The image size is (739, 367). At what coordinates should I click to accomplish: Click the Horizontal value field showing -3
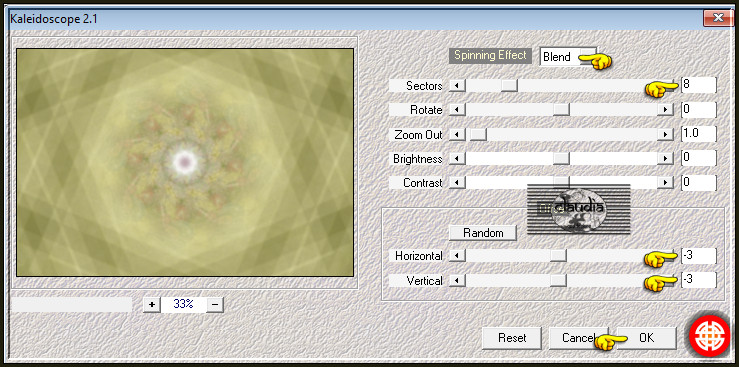698,256
